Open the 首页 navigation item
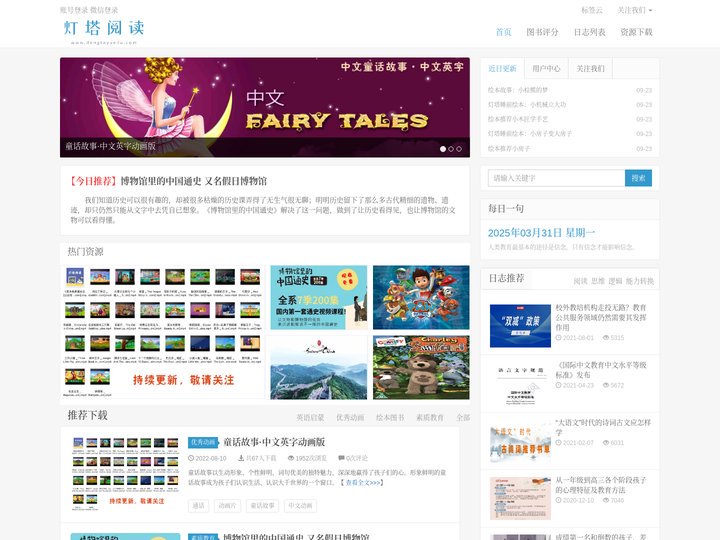Image resolution: width=720 pixels, height=540 pixels. [x=503, y=32]
